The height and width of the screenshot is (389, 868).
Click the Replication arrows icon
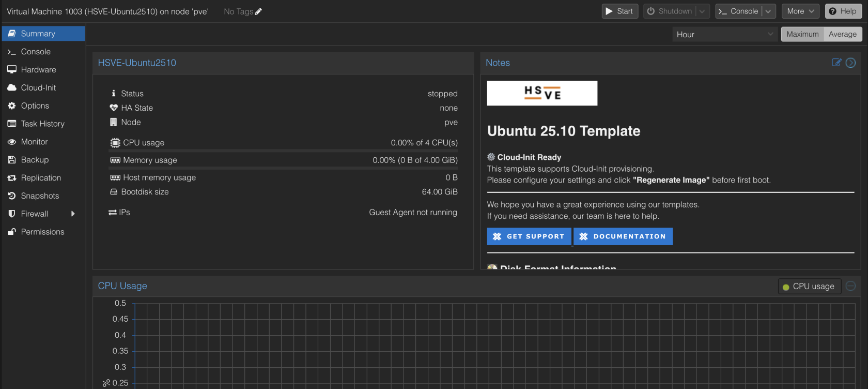click(12, 178)
